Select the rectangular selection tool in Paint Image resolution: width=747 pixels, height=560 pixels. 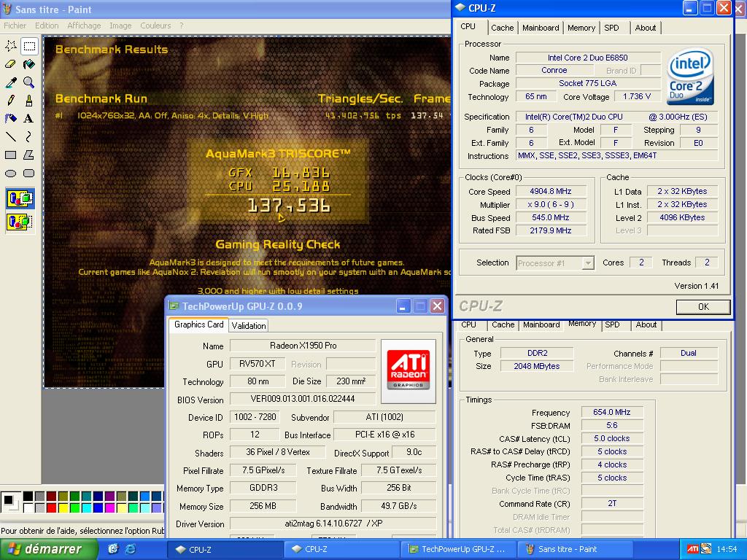(29, 46)
